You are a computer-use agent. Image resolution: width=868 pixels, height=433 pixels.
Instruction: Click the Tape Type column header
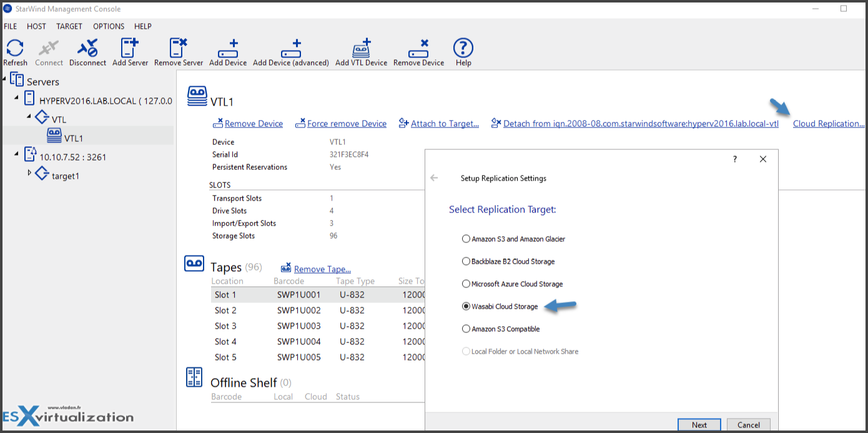click(355, 281)
